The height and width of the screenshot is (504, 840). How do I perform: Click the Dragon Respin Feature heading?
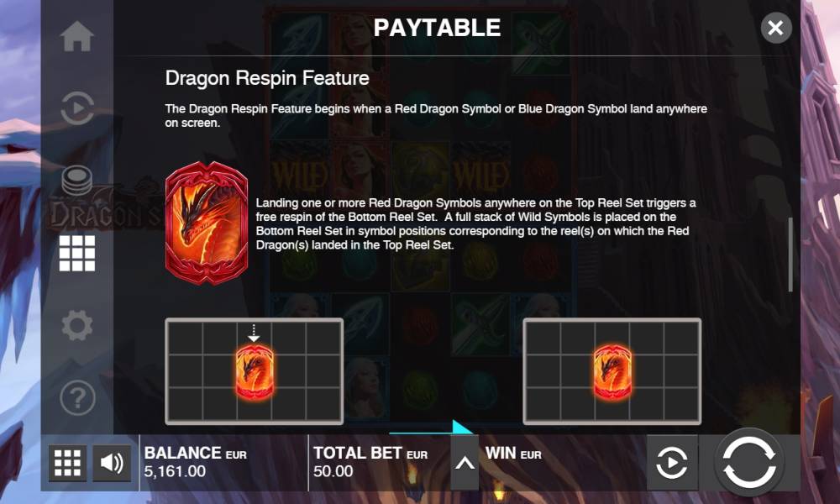point(267,78)
